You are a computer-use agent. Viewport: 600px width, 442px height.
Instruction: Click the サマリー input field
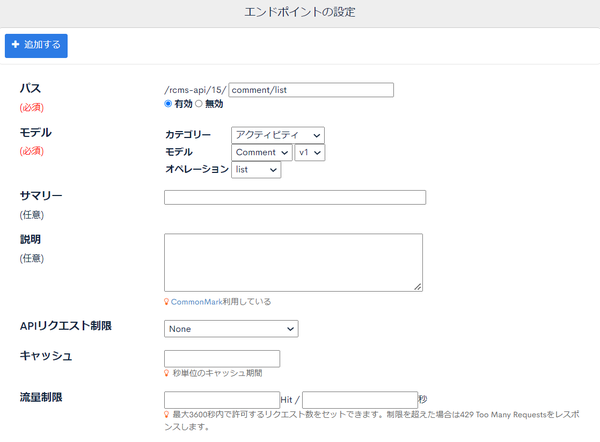295,197
